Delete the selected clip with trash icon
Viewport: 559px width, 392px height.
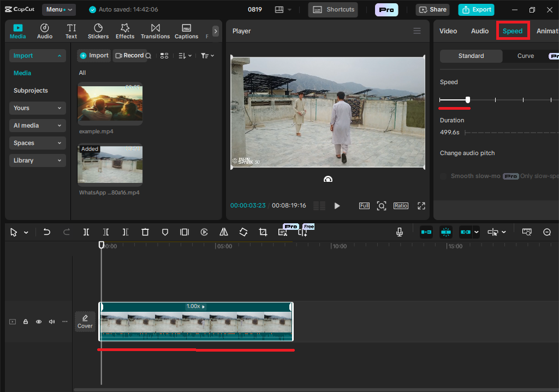pos(145,232)
